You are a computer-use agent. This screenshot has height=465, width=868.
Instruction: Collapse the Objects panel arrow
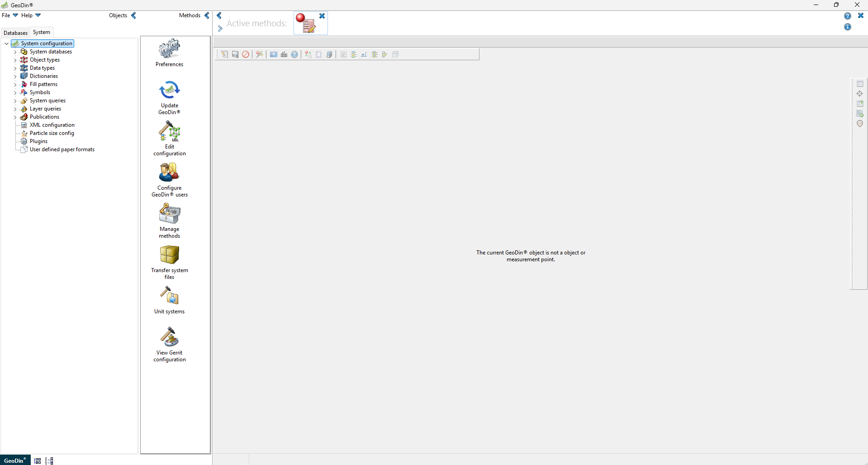pyautogui.click(x=133, y=15)
